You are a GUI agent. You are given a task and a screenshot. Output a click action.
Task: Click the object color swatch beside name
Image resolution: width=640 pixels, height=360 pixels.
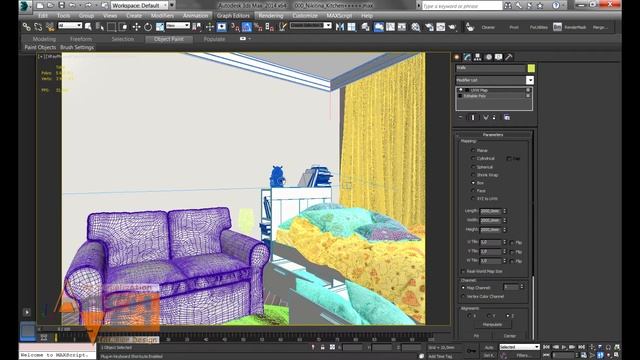click(531, 68)
